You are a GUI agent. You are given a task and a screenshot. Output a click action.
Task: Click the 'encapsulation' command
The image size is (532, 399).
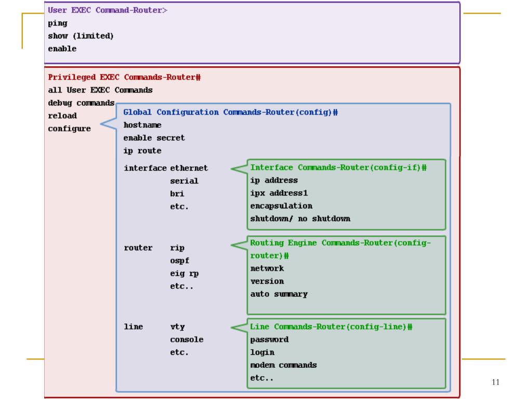[281, 206]
